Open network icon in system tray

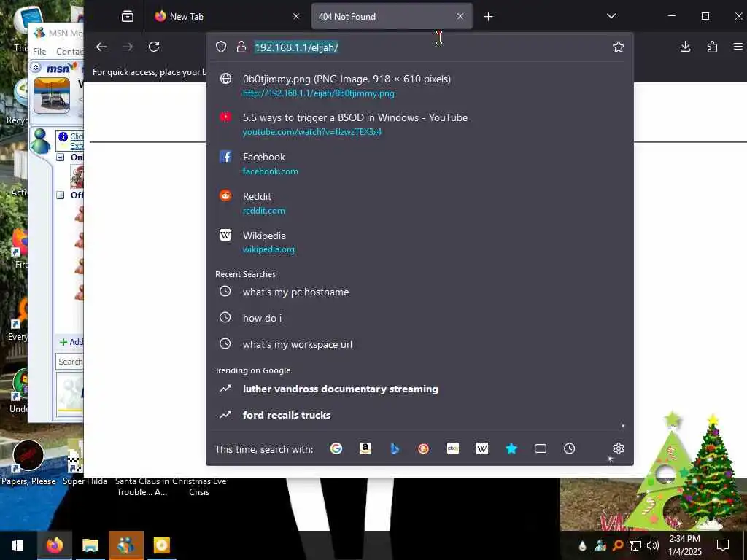(x=635, y=545)
